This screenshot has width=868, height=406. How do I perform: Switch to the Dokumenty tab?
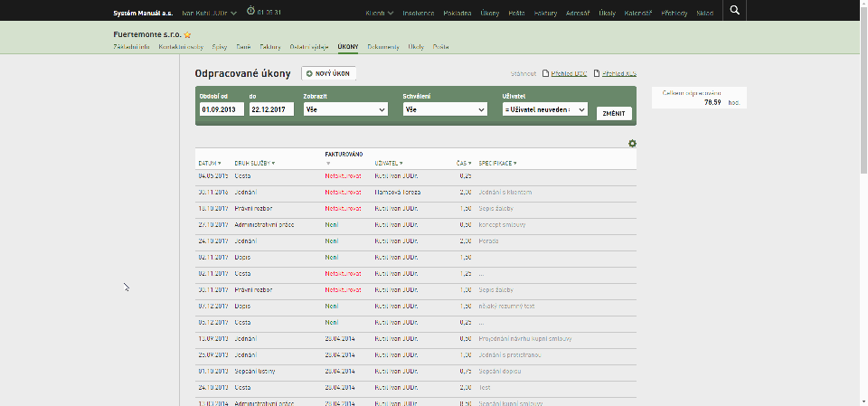383,47
